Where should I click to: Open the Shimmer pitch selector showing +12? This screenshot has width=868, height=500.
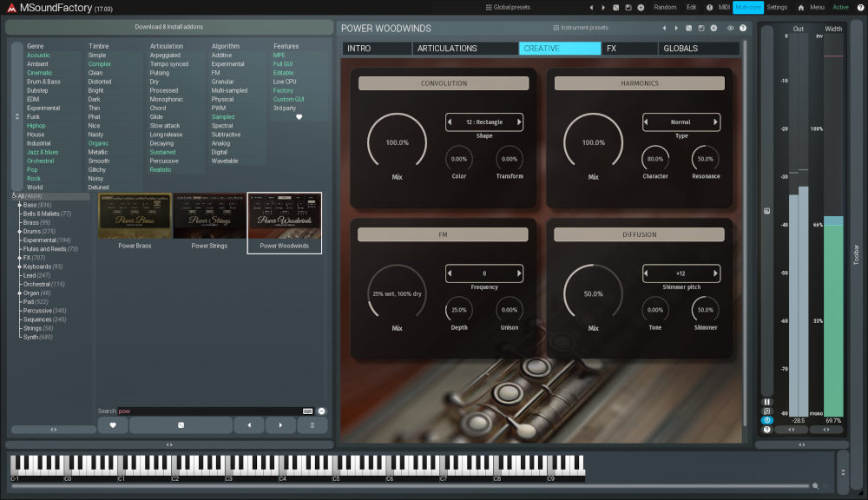click(680, 273)
